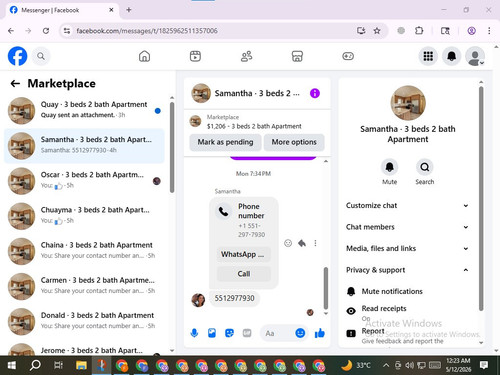Open the Marketplace storefront icon

297,56
